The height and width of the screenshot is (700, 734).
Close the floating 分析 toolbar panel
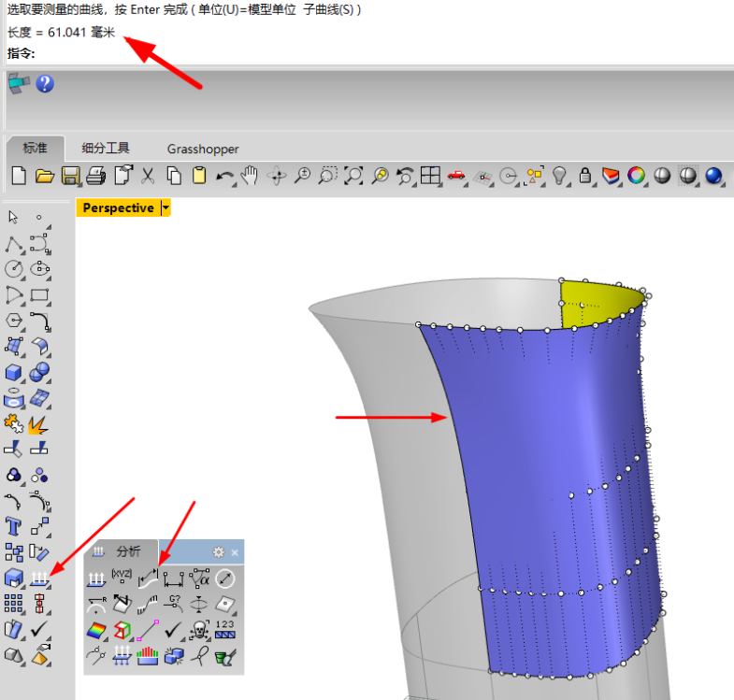point(235,552)
